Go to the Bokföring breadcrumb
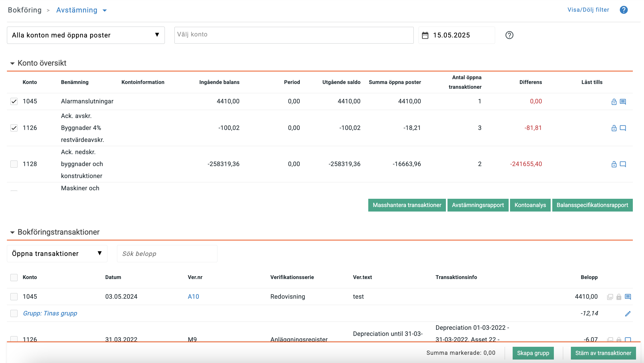Image resolution: width=644 pixels, height=363 pixels. click(x=25, y=10)
